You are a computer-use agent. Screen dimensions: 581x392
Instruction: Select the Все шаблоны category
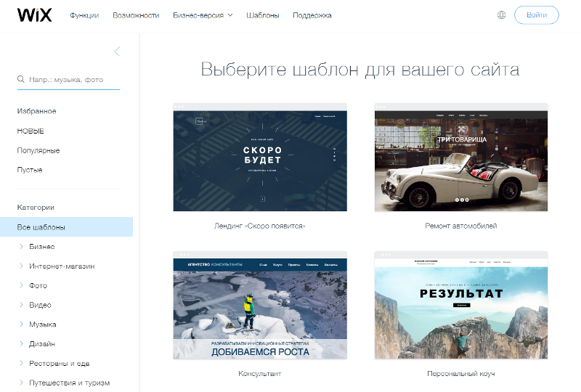66,226
